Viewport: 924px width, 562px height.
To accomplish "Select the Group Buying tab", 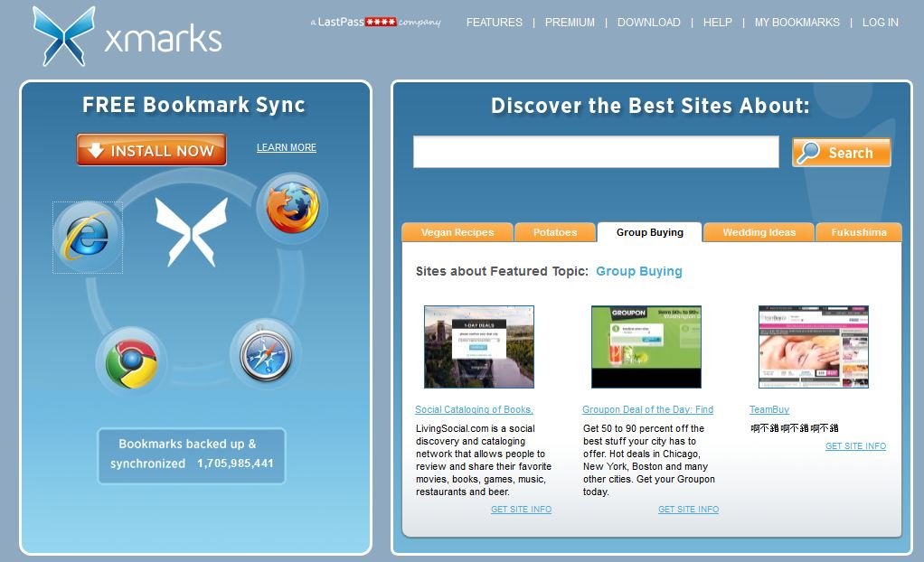I will (x=650, y=232).
